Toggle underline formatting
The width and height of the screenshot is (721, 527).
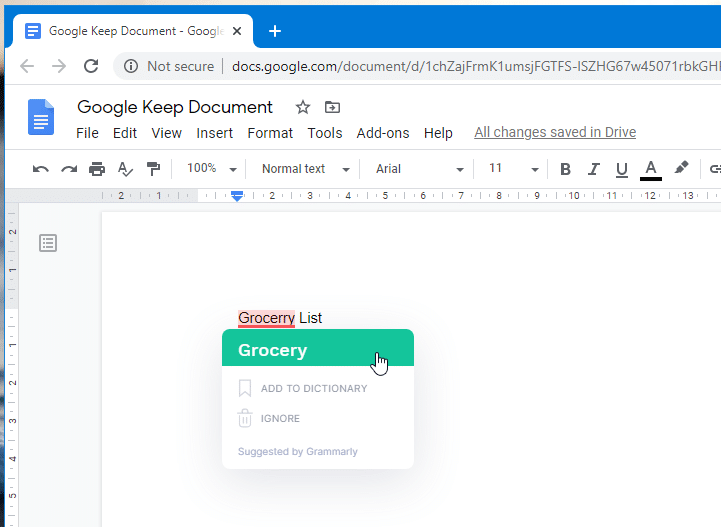click(621, 169)
